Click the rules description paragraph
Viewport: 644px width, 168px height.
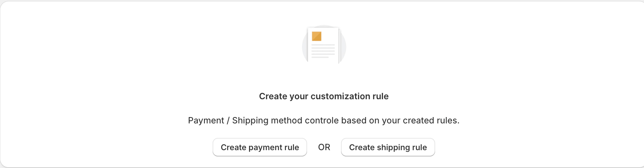[324, 120]
